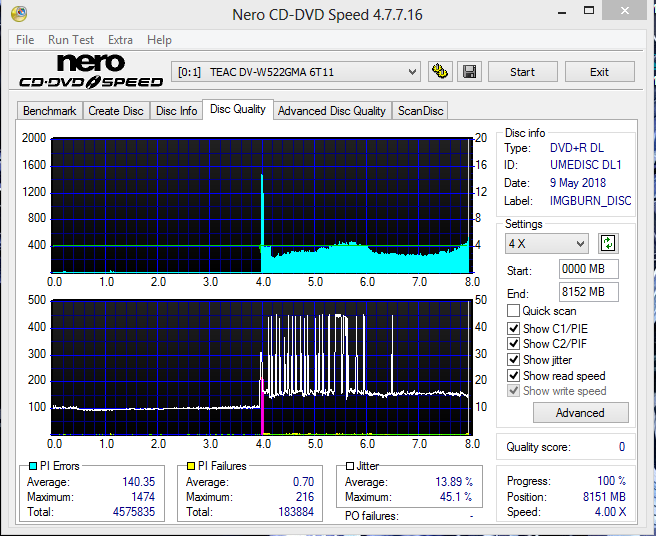Click the Speed value 4.00 X

[610, 512]
